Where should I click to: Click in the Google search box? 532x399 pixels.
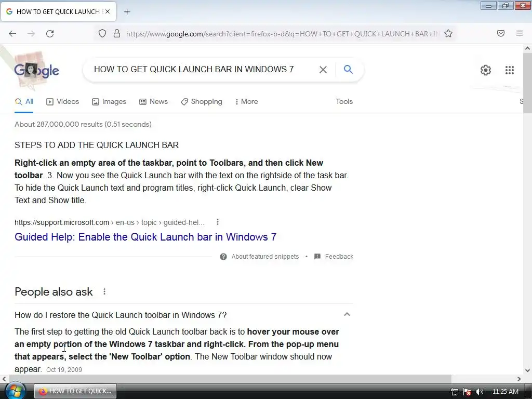(194, 69)
